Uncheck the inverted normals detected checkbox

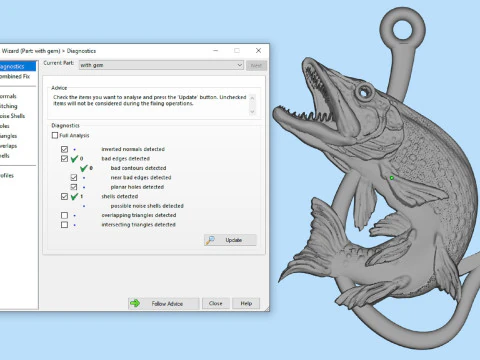64,149
